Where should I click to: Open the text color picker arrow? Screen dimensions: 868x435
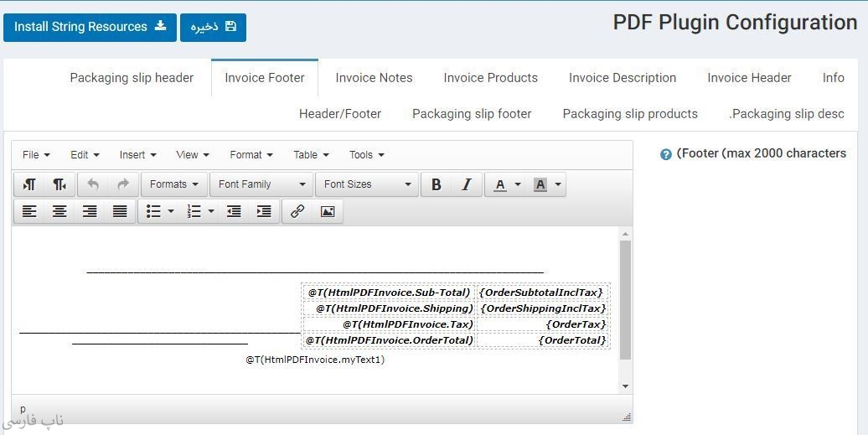click(518, 184)
